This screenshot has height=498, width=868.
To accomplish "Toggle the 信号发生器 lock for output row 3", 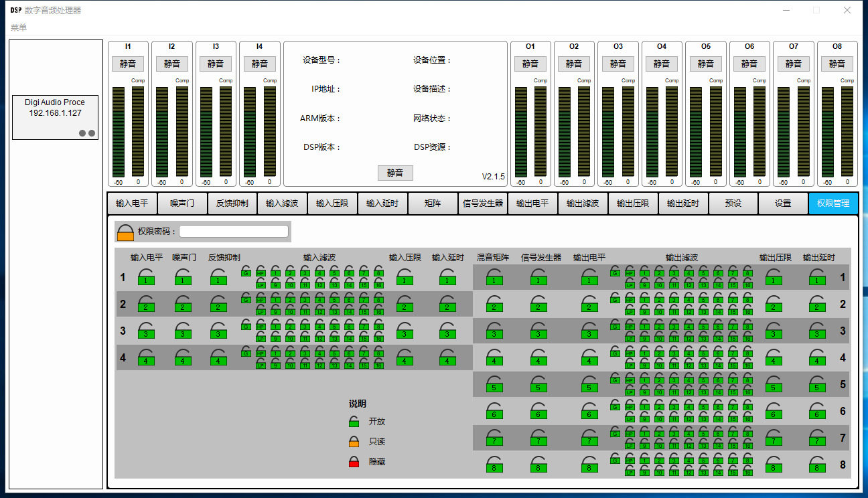I will click(539, 331).
